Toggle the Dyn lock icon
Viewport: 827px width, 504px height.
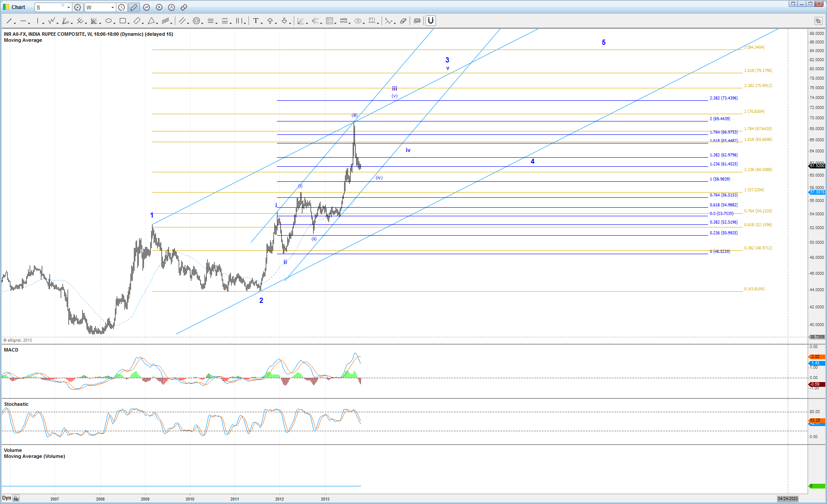coord(16,498)
